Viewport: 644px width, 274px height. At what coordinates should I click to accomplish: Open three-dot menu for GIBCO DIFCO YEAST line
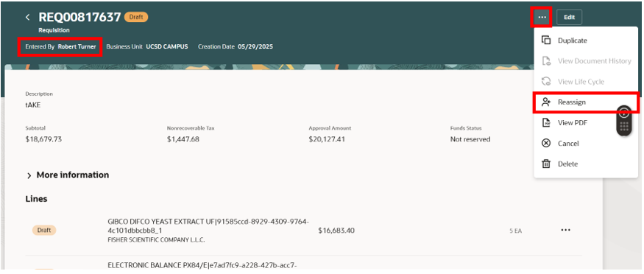tap(565, 230)
